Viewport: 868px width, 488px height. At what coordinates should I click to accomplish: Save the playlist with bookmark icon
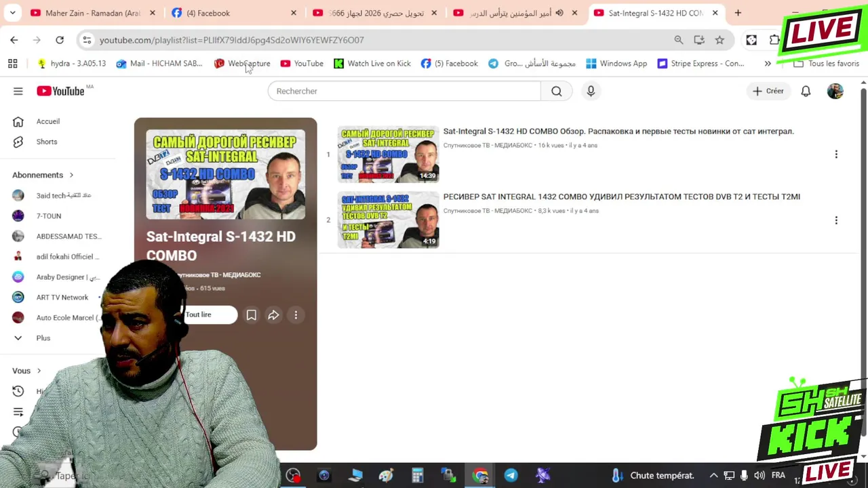pyautogui.click(x=252, y=314)
